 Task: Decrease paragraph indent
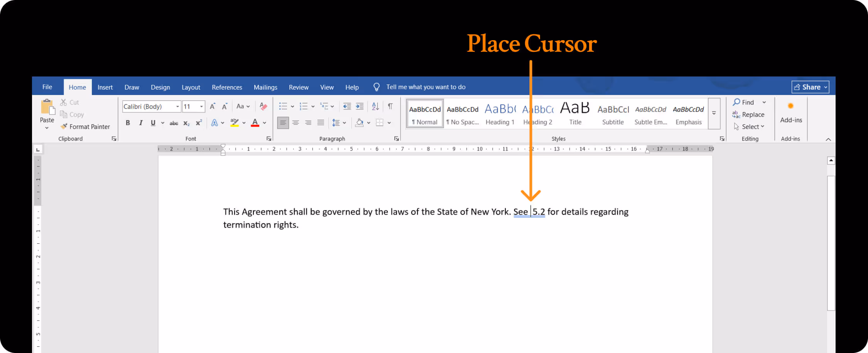pos(347,106)
